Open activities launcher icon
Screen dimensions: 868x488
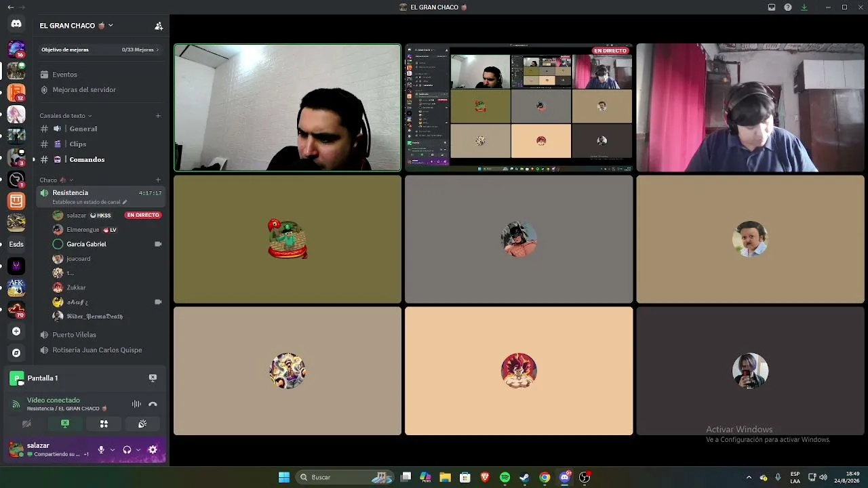point(104,424)
